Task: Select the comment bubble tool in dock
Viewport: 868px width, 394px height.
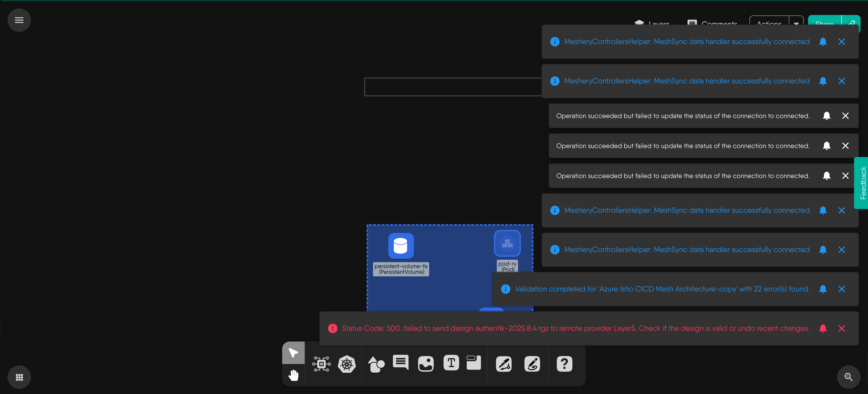Action: pos(401,363)
